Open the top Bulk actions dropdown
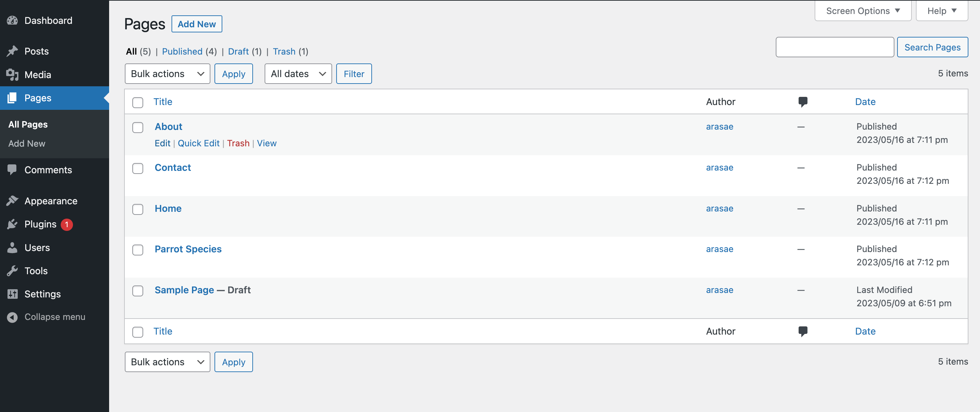The width and height of the screenshot is (980, 412). (167, 74)
